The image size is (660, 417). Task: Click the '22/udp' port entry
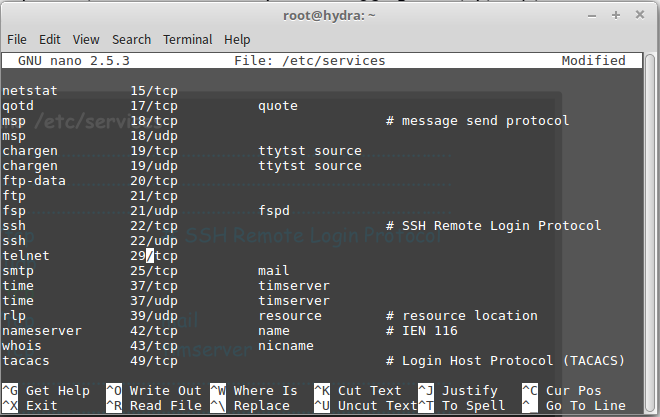coord(154,241)
